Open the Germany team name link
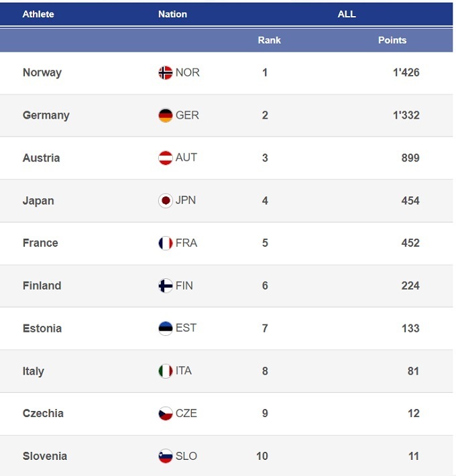 point(46,115)
